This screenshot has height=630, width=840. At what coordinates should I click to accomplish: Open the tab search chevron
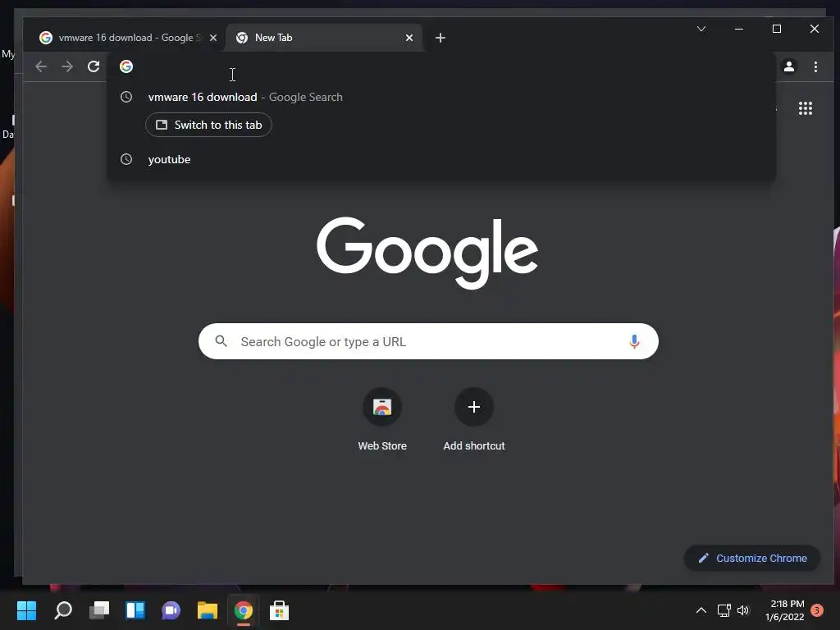pos(701,29)
